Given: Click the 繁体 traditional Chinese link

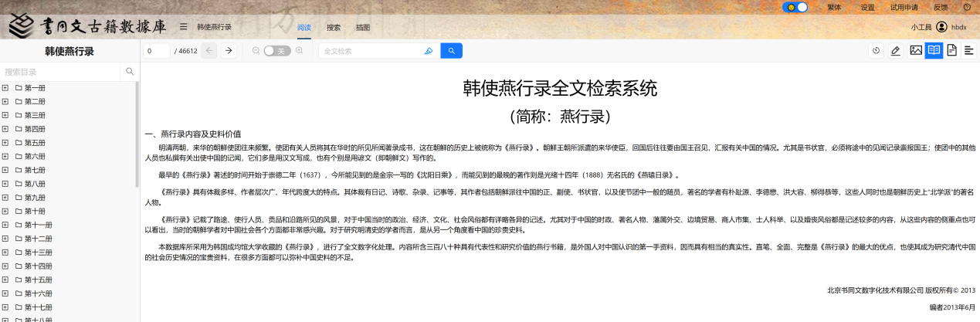Looking at the screenshot, I should (834, 7).
